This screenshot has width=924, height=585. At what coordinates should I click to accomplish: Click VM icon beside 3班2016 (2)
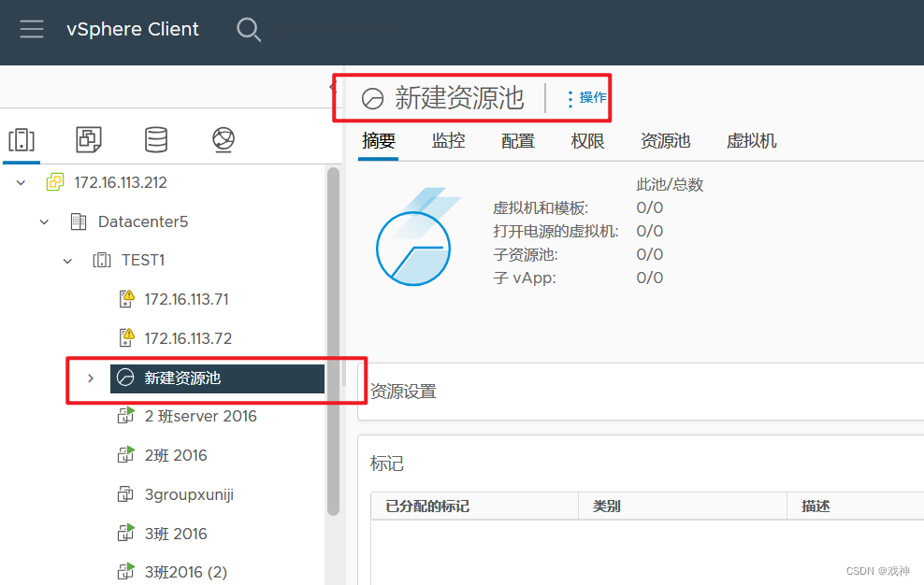(125, 572)
